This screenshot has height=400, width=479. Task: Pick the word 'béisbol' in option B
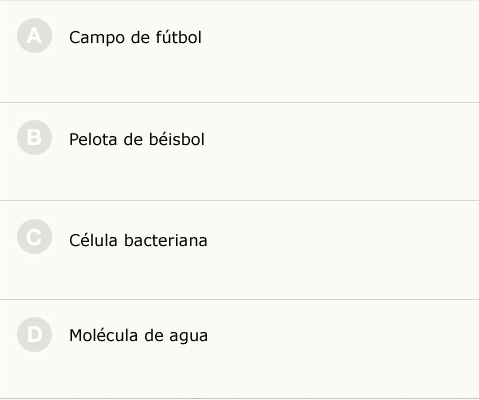point(177,139)
